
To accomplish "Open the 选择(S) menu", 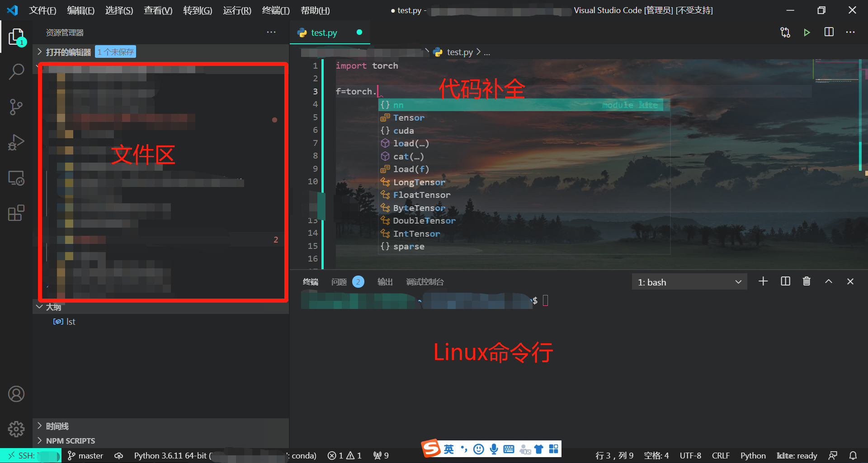I will point(119,10).
